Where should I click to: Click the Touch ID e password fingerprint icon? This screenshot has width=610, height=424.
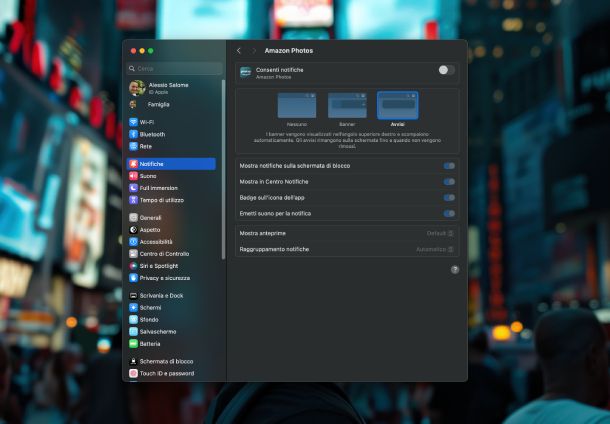133,373
